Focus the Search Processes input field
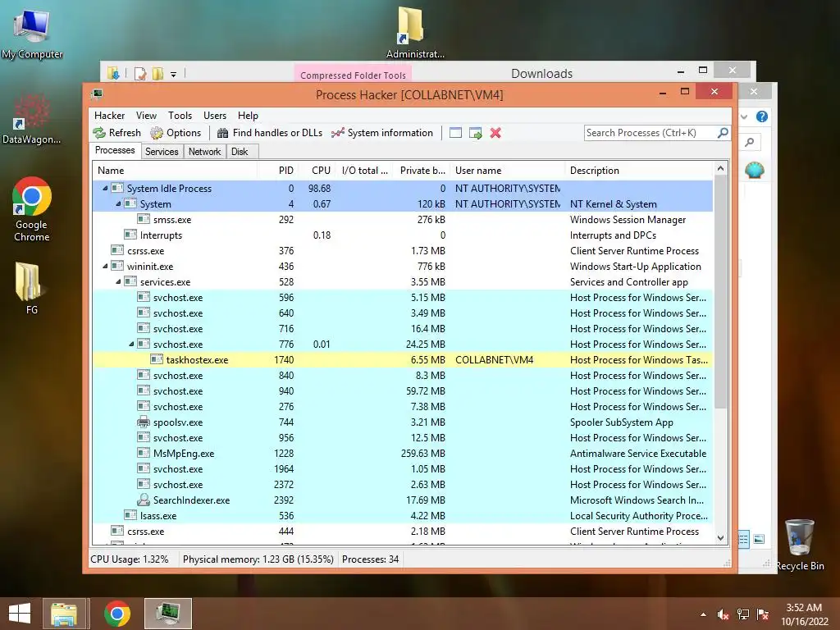Viewport: 840px width, 630px height. 651,133
